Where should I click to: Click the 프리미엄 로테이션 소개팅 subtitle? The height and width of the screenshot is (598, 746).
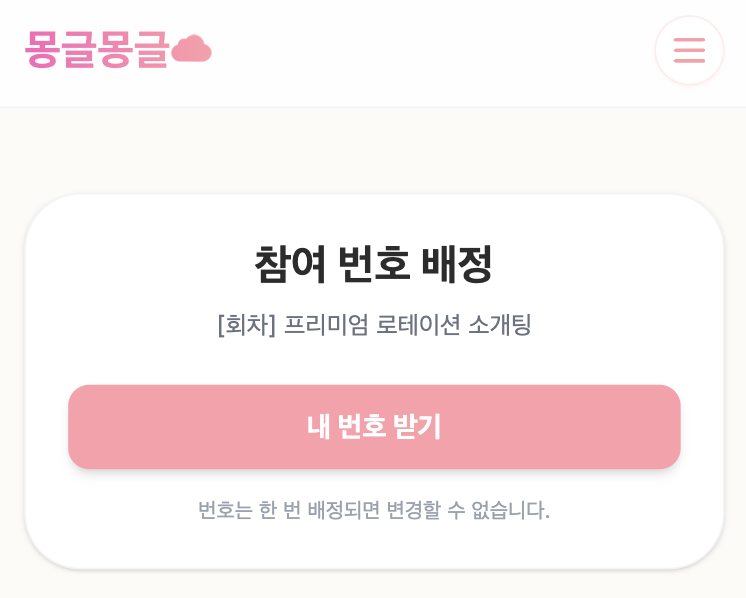(x=407, y=325)
